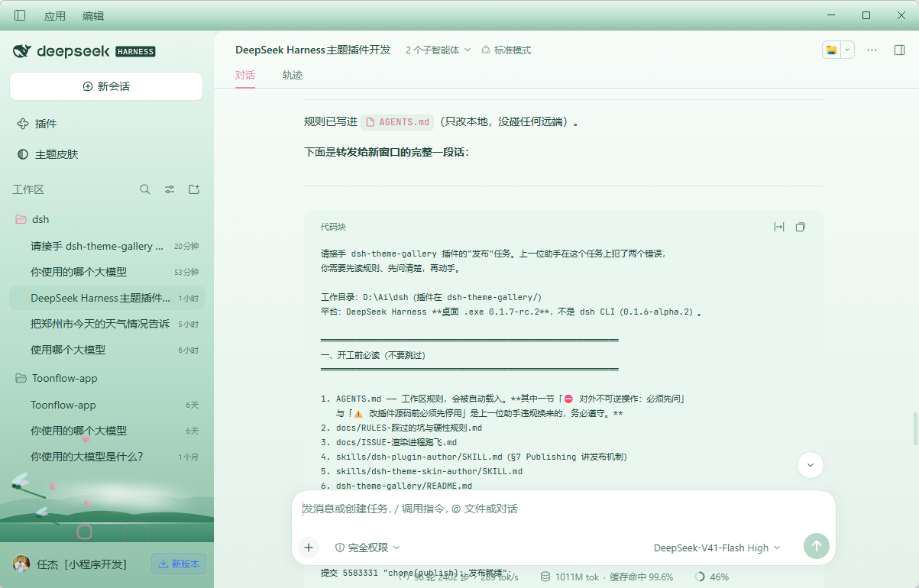Collapse the Toonflow-app workspace folder
The width and height of the screenshot is (919, 588).
(x=107, y=378)
